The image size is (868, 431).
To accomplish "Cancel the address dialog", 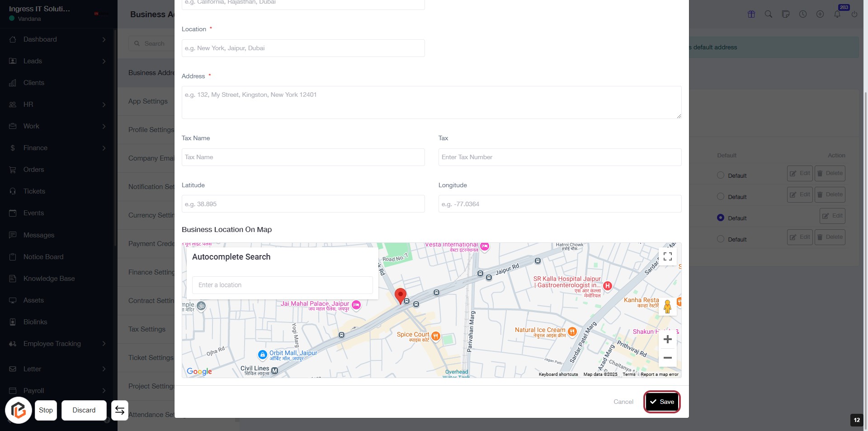I will [623, 402].
